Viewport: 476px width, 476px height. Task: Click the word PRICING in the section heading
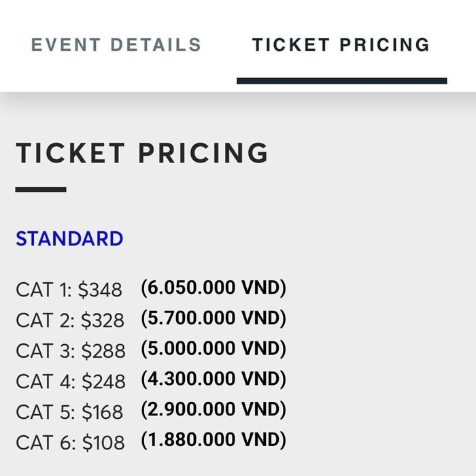[203, 153]
